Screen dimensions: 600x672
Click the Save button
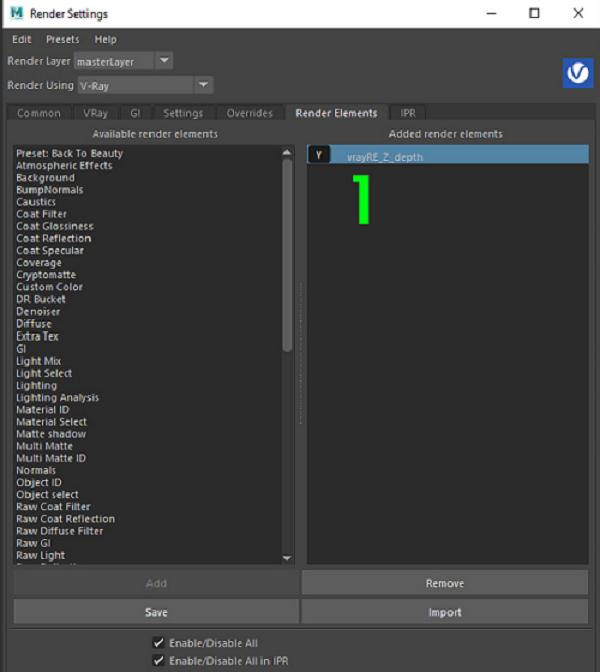coord(156,612)
